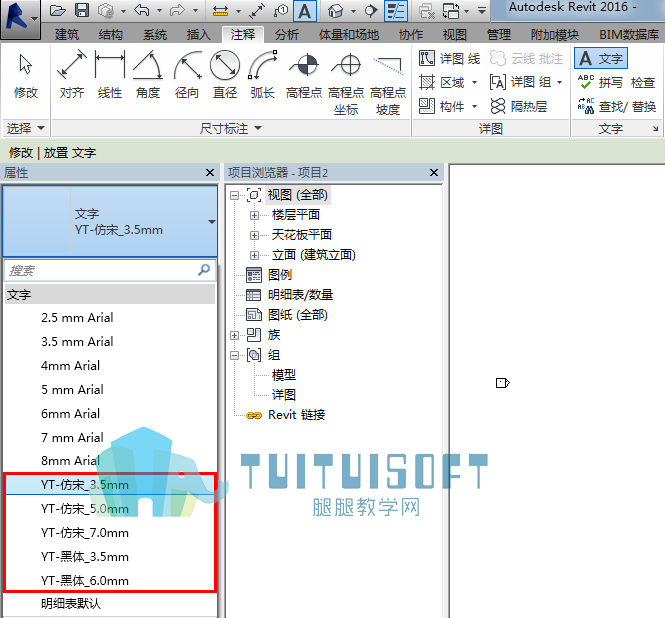Select the 高程点坡度 spot slope tool
This screenshot has height=618, width=665.
388,84
